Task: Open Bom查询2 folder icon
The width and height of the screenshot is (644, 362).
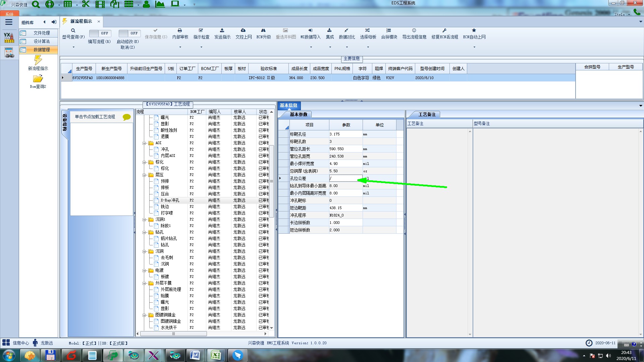Action: 38,79
